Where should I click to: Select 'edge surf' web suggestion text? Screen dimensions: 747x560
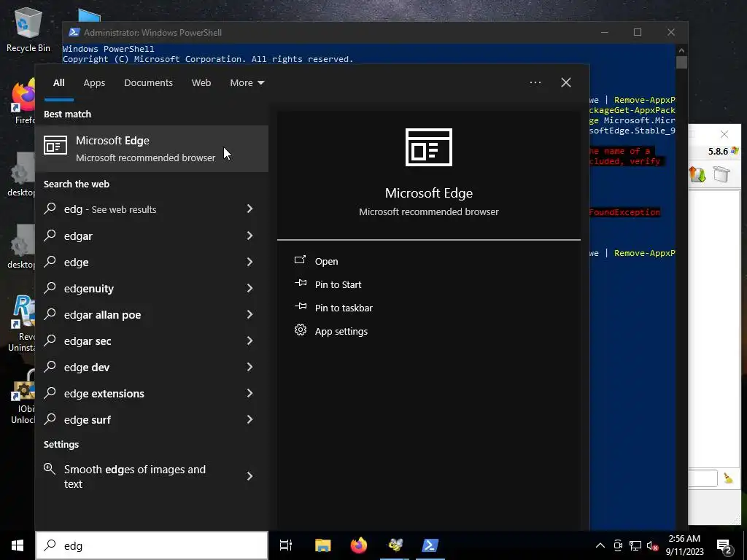point(88,419)
